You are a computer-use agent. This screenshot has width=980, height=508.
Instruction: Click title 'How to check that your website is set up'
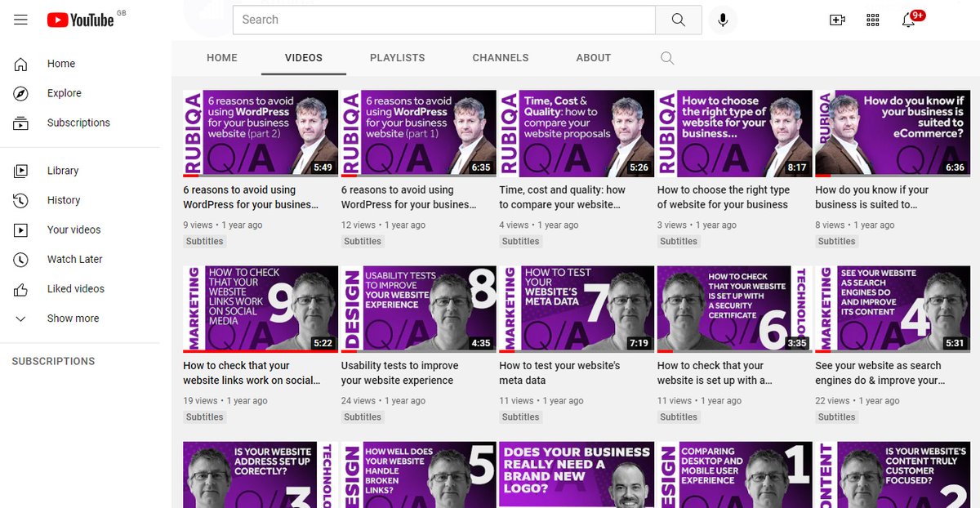(715, 372)
